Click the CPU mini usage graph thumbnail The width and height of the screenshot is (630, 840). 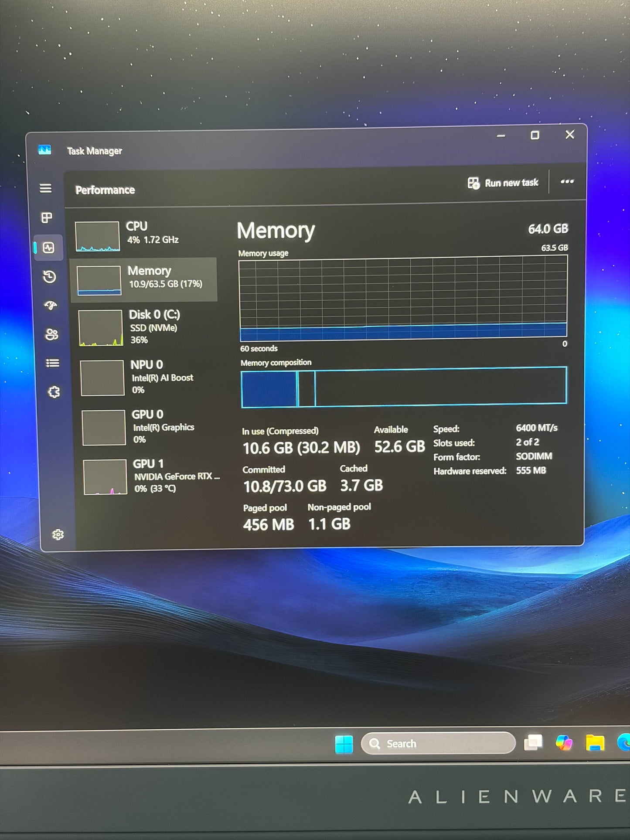97,236
